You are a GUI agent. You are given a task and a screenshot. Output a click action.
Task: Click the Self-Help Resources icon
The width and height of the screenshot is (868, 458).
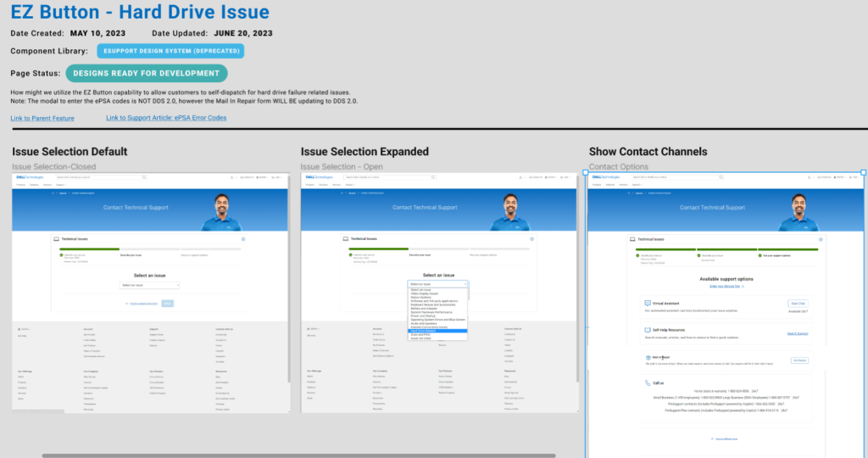648,330
